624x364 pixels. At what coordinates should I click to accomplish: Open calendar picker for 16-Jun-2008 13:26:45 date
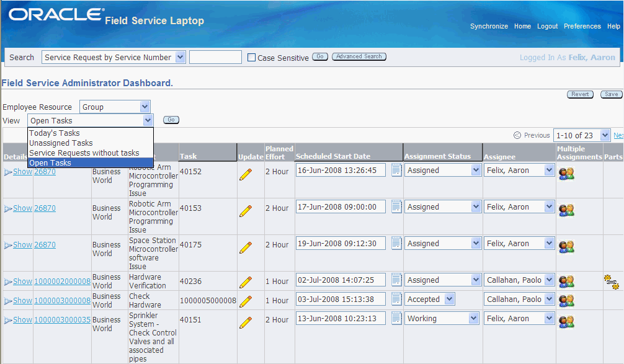pos(396,170)
